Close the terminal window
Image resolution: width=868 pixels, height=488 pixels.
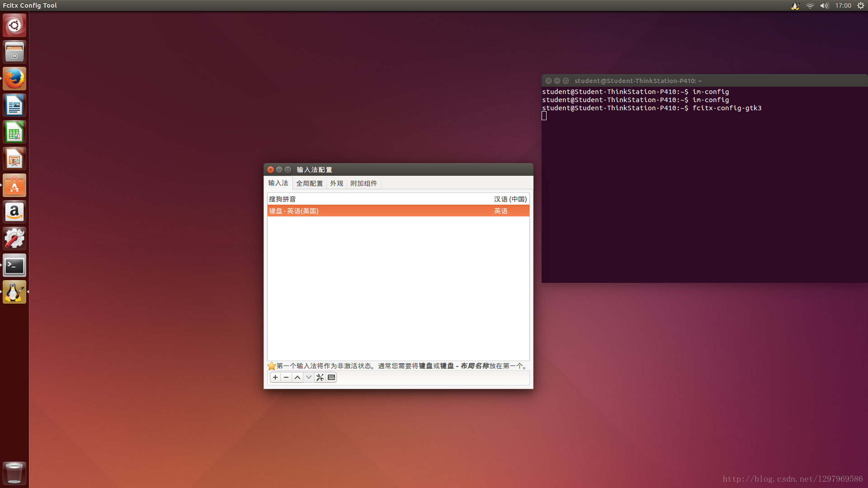click(x=548, y=81)
